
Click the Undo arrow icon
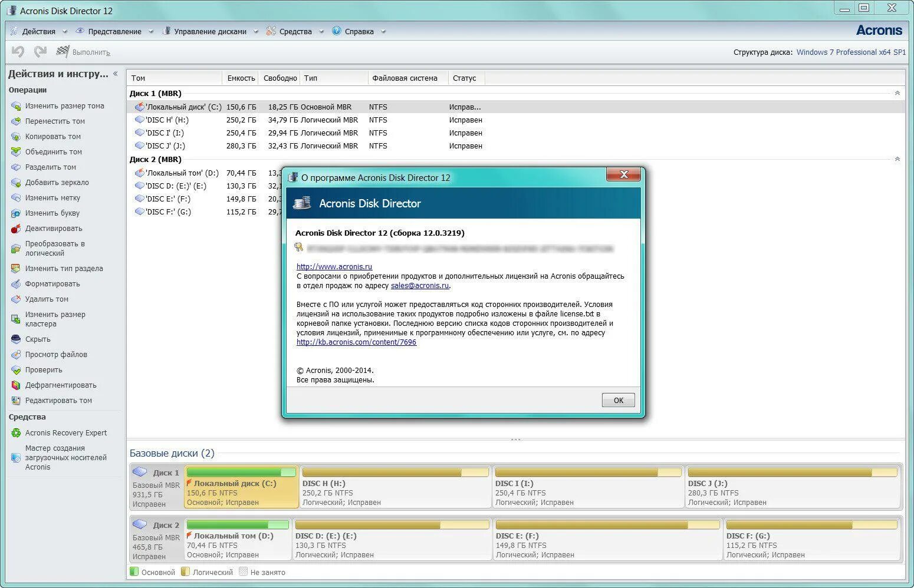click(18, 52)
